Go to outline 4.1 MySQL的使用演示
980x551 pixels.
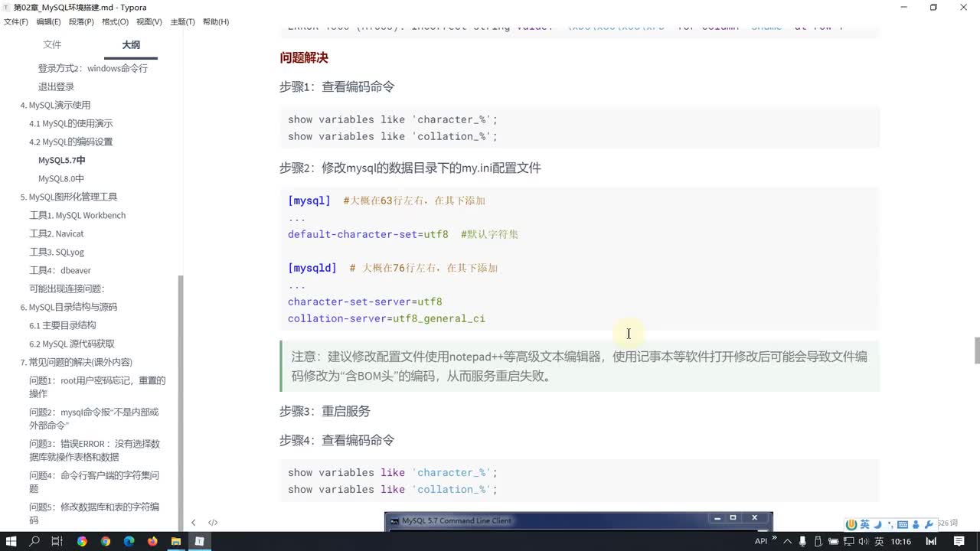[71, 123]
